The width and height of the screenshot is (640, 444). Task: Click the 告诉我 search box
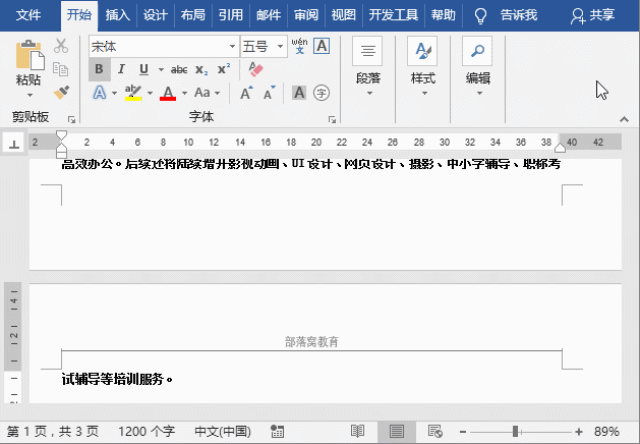click(x=505, y=16)
